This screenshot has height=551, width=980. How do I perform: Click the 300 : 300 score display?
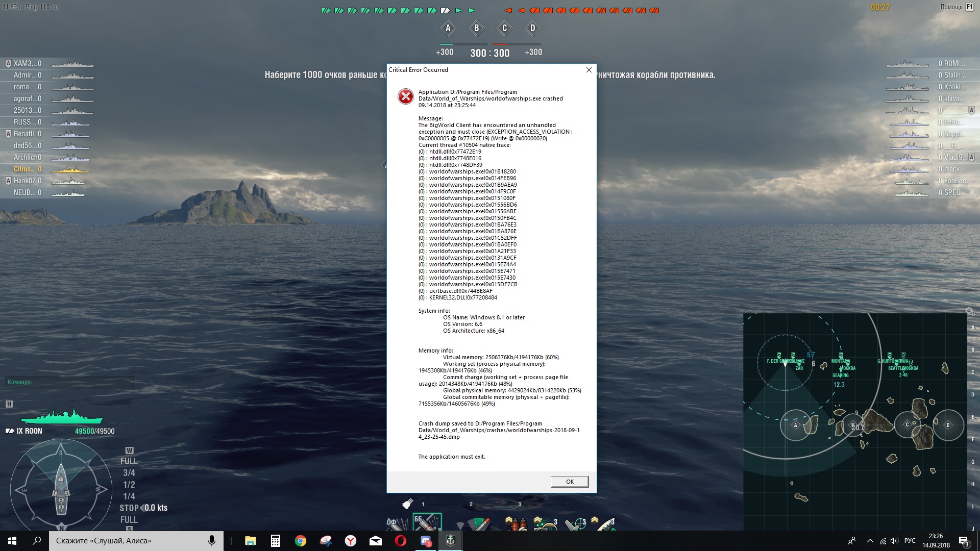coord(490,53)
